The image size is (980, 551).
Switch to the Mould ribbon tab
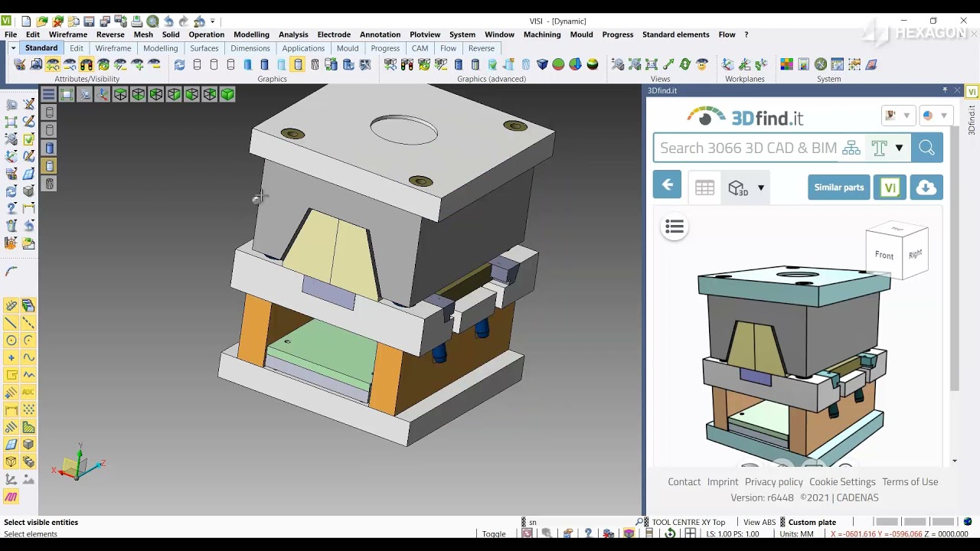pyautogui.click(x=348, y=48)
